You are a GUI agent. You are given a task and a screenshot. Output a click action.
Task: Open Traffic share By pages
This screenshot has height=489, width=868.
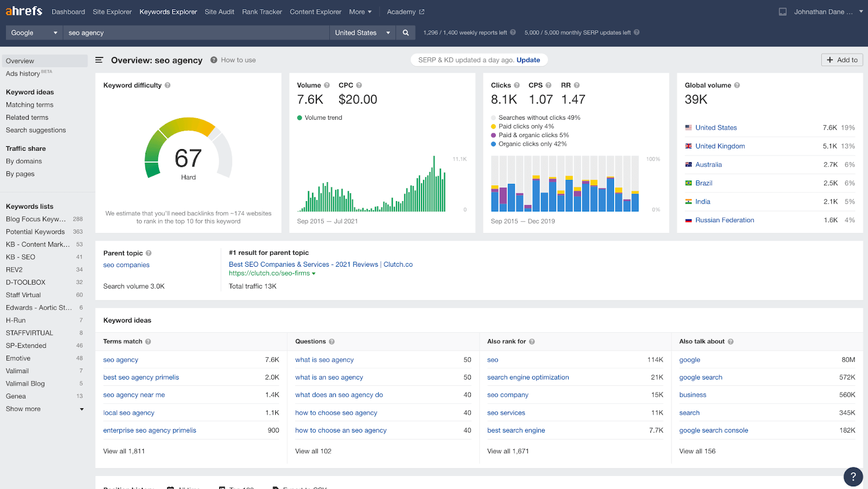tap(20, 174)
